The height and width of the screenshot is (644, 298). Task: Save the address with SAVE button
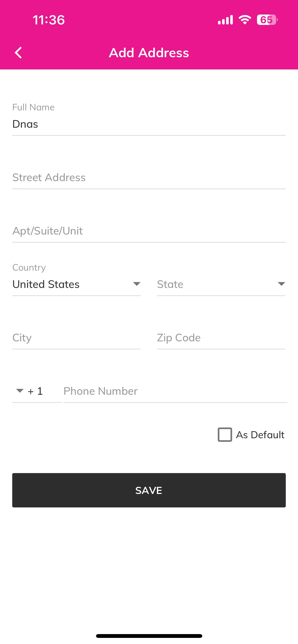149,490
